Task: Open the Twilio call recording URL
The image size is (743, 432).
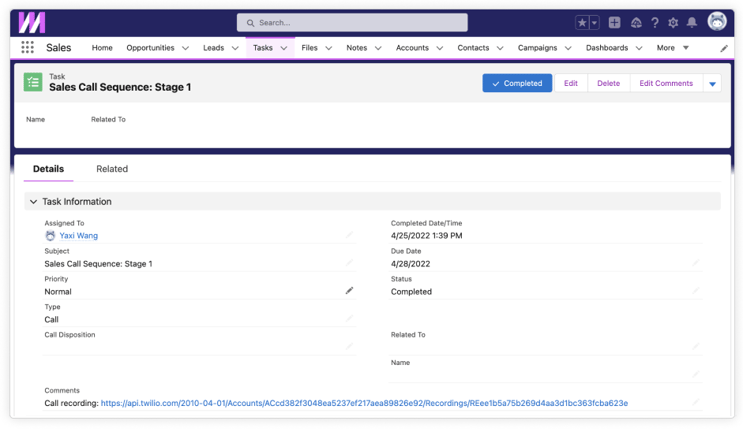Action: point(364,404)
